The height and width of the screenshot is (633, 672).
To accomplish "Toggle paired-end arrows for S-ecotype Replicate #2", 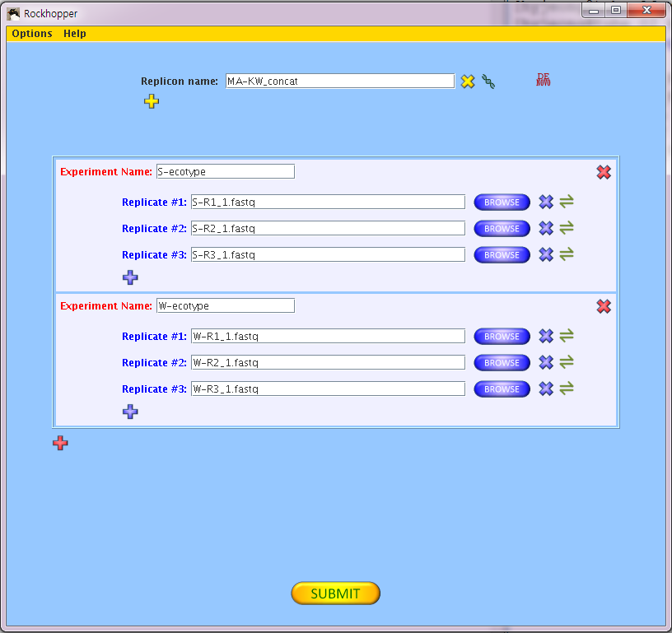I will (x=567, y=228).
